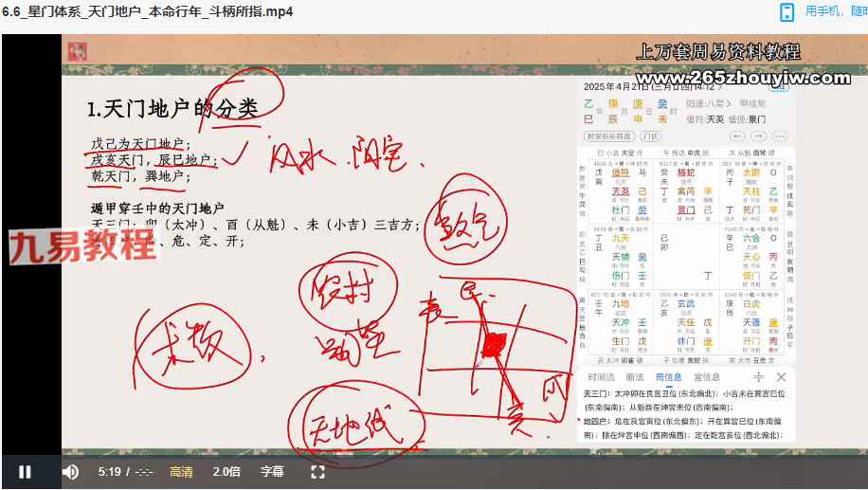Change the 2.0倍 playback speed
The image size is (868, 490).
point(226,472)
